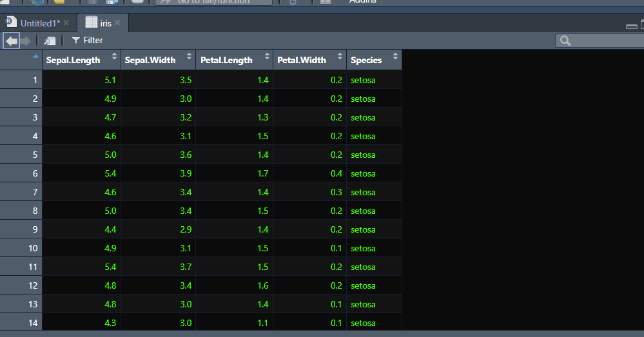Click the back navigation arrow
This screenshot has width=644, height=337.
click(12, 41)
